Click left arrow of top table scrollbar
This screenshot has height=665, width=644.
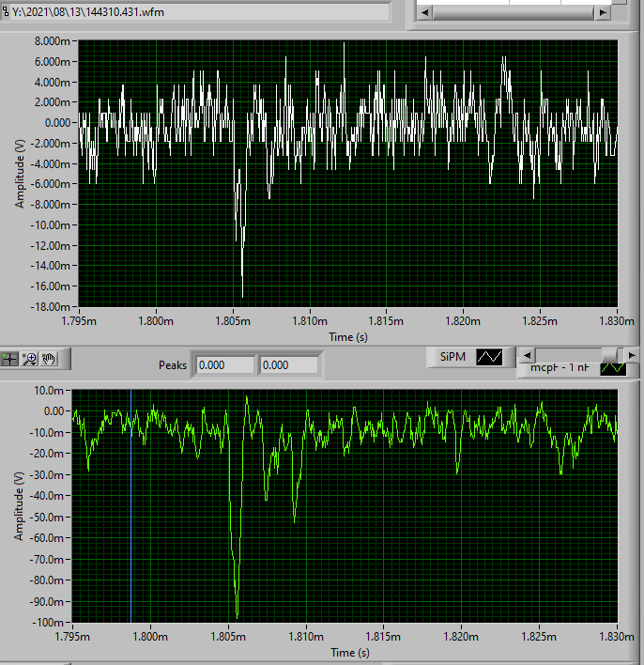(x=425, y=13)
